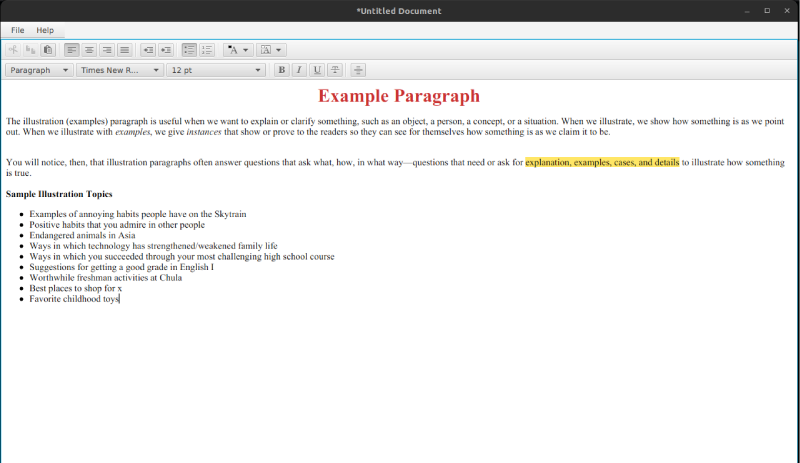Open the 12 pt font size dropdown

pos(216,70)
